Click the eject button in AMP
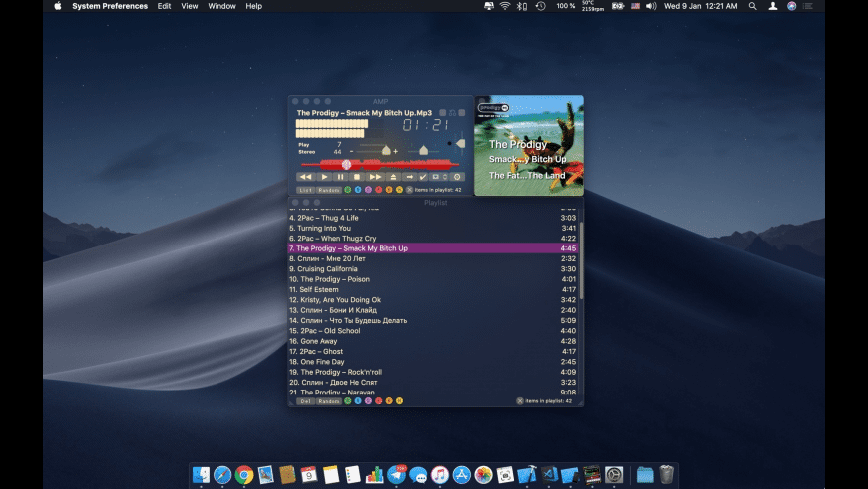The height and width of the screenshot is (489, 868). 393,177
